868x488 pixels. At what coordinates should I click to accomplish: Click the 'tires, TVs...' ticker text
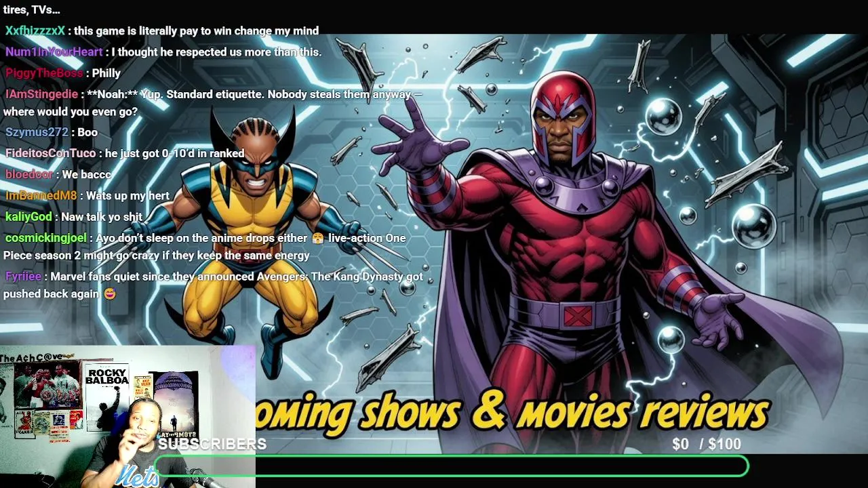point(31,9)
